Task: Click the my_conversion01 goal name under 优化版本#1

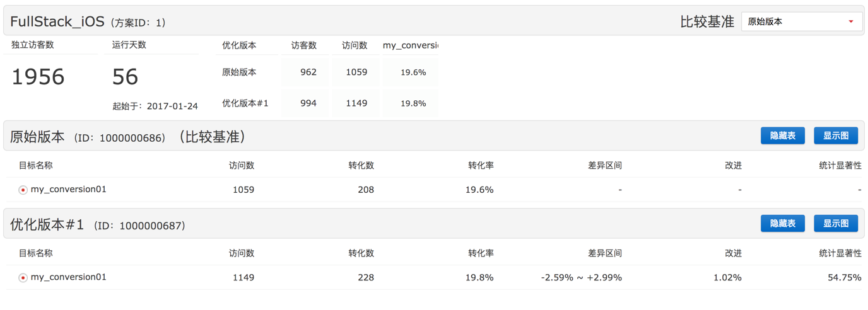Action: tap(69, 277)
